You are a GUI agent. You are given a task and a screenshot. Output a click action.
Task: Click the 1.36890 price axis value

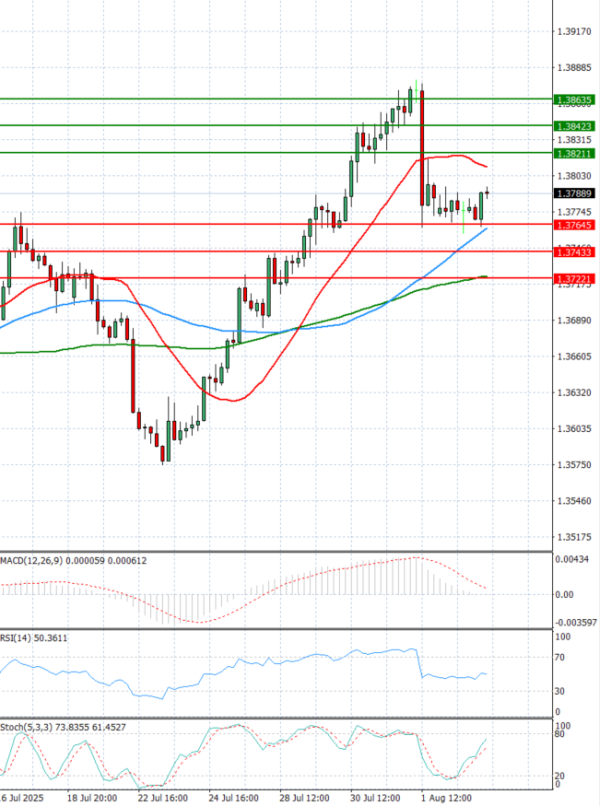click(574, 320)
